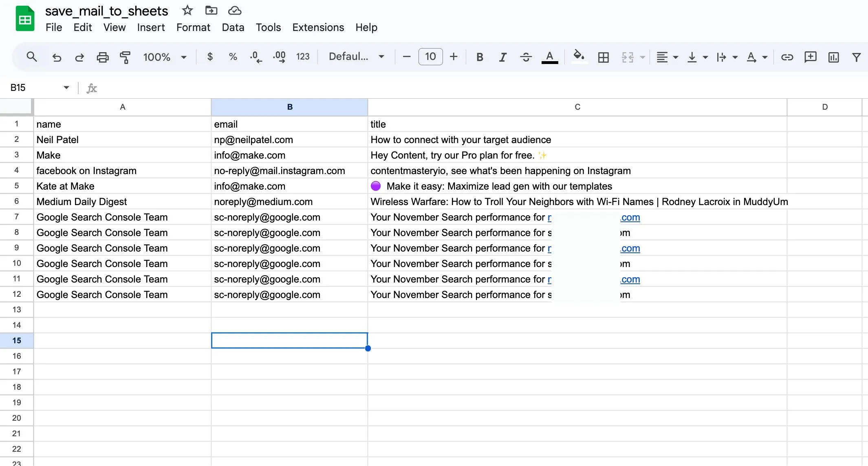Print the spreadsheet
This screenshot has height=466, width=868.
point(103,57)
